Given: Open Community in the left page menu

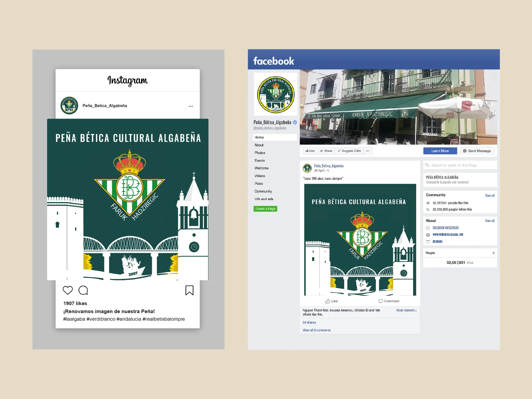Looking at the screenshot, I should pyautogui.click(x=263, y=191).
